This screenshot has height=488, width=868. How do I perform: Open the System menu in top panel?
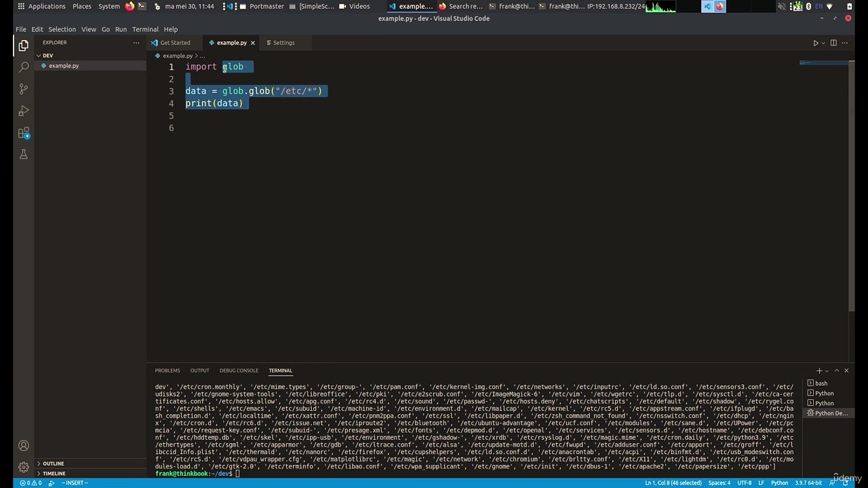pos(109,6)
